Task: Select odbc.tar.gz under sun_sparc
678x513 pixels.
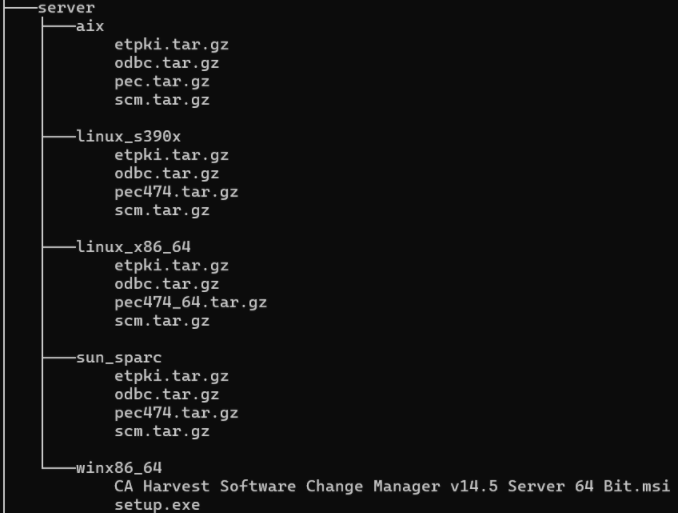Action: pos(166,394)
